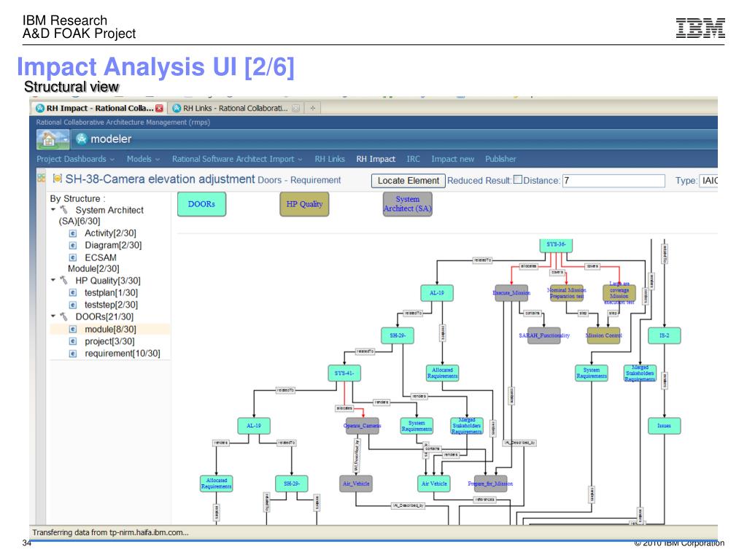
Task: Select the Operate_Camera graph node
Action: 362,426
